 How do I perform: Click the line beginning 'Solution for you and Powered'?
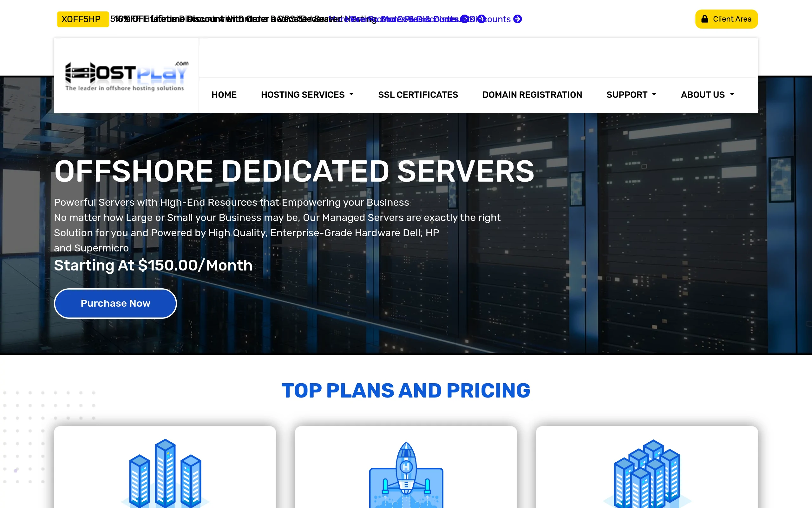(246, 233)
